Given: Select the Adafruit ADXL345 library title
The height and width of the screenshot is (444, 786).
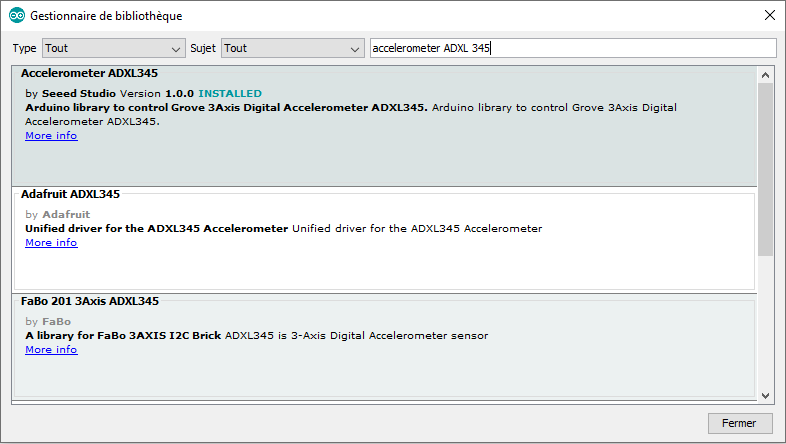Looking at the screenshot, I should (70, 194).
